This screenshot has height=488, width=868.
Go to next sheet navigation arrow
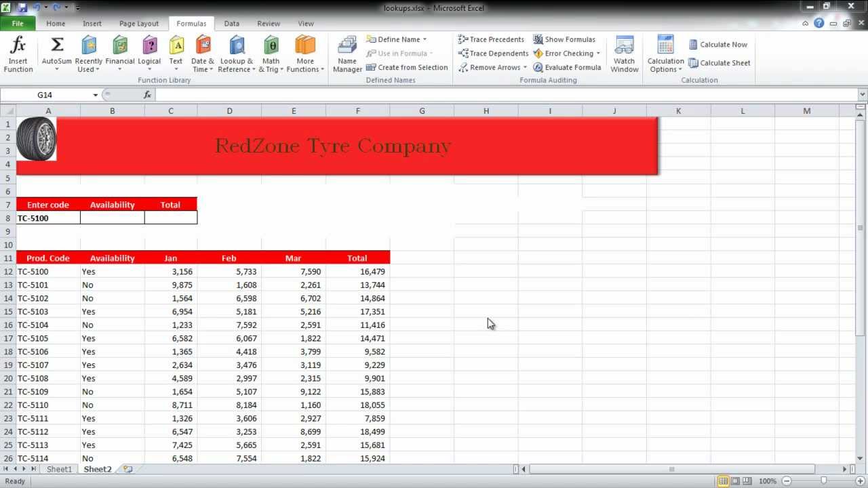(25, 469)
